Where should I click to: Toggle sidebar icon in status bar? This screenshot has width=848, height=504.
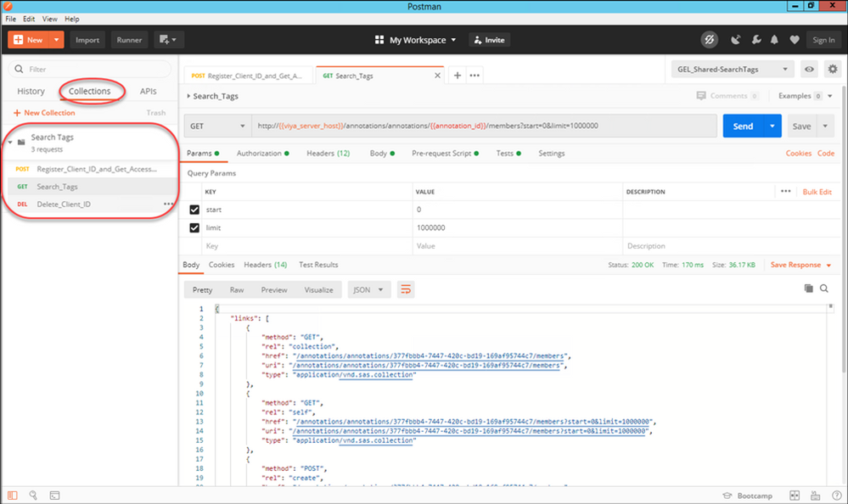tap(13, 496)
